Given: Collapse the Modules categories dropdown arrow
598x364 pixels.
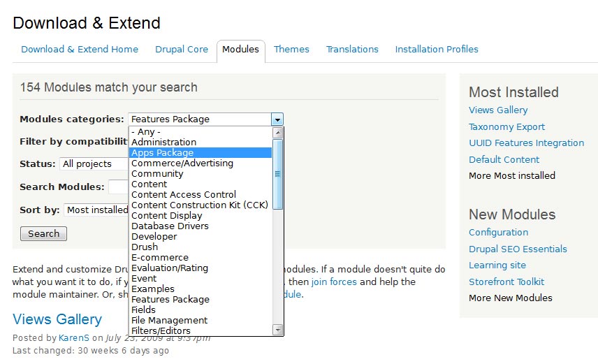Looking at the screenshot, I should click(x=277, y=119).
